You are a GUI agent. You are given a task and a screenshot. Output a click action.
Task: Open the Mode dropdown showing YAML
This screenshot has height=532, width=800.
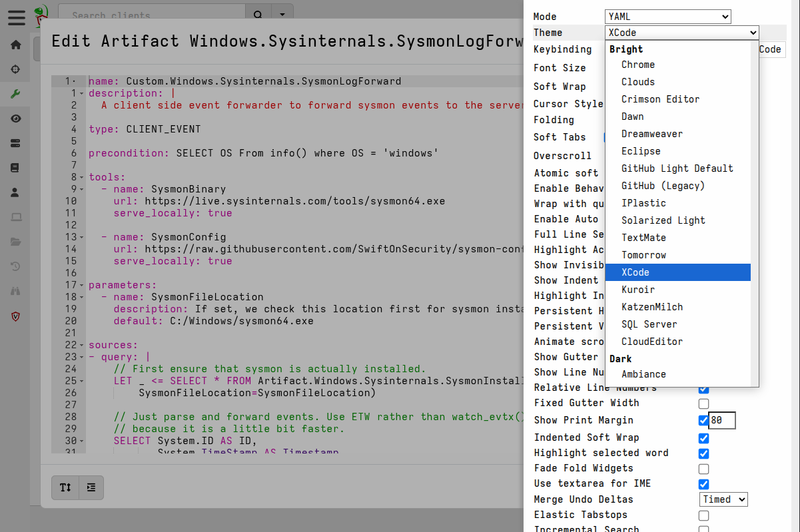coord(667,16)
